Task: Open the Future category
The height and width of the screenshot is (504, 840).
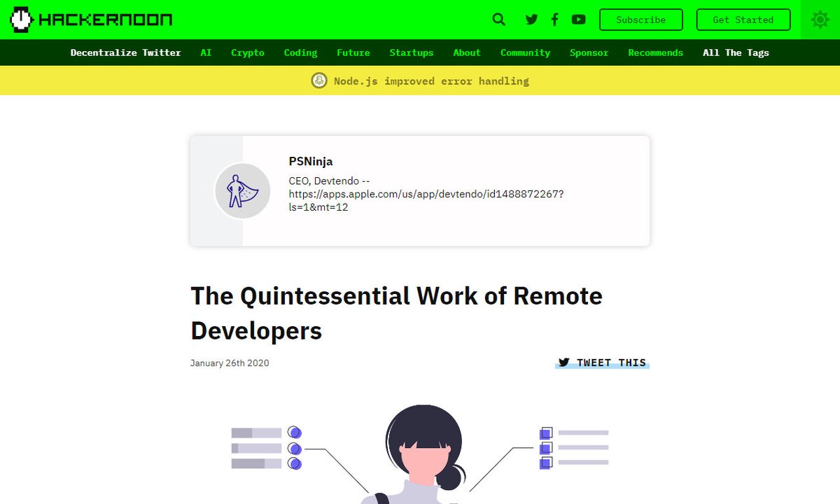Action: 353,52
